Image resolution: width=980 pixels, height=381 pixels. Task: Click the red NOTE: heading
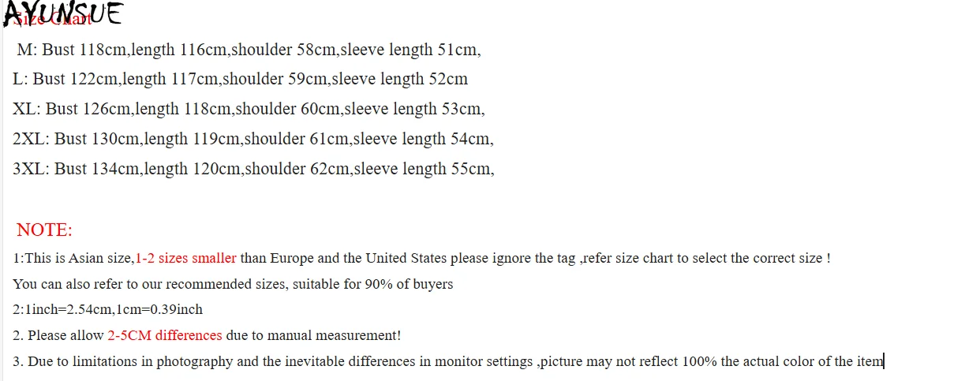[x=44, y=230]
